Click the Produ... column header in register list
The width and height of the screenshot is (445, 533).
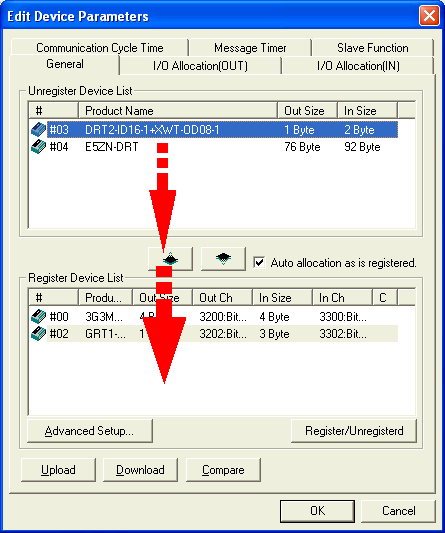[x=105, y=297]
